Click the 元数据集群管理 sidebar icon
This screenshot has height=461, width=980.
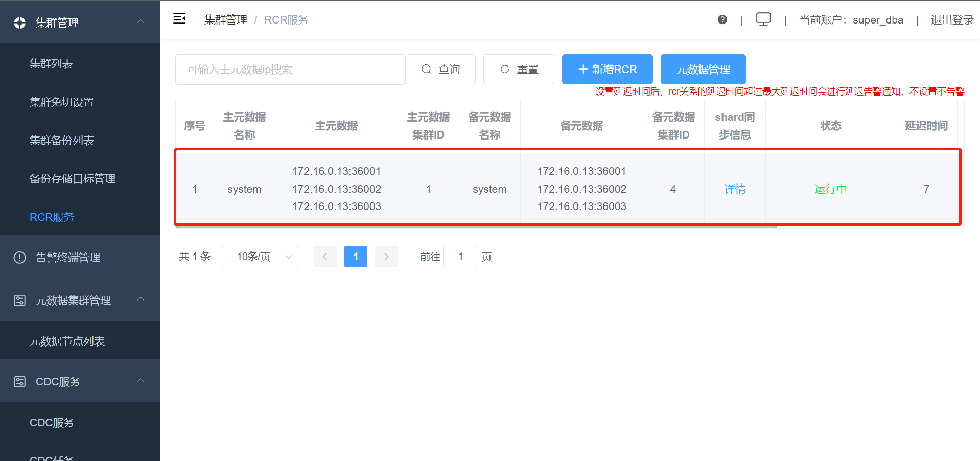[19, 300]
